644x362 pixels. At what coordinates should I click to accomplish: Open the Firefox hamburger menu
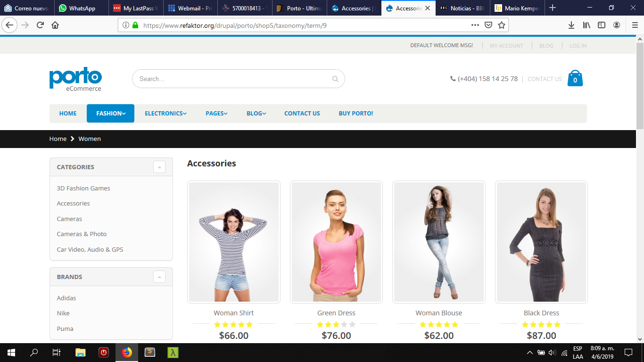635,25
